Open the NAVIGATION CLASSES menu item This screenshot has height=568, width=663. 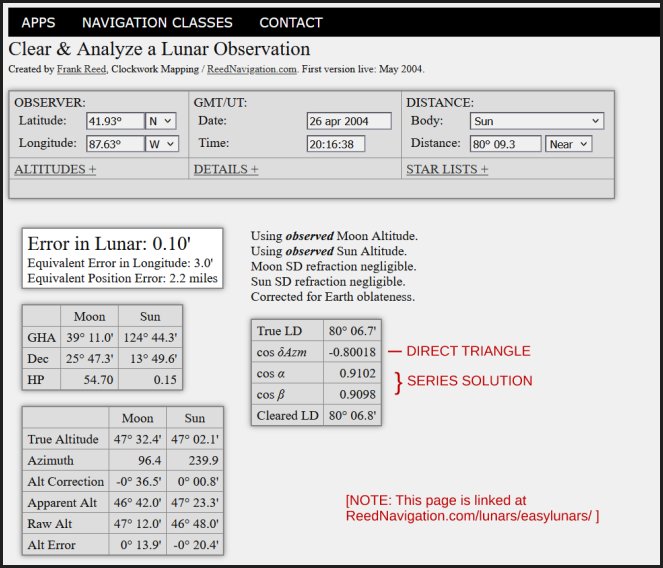pos(157,22)
